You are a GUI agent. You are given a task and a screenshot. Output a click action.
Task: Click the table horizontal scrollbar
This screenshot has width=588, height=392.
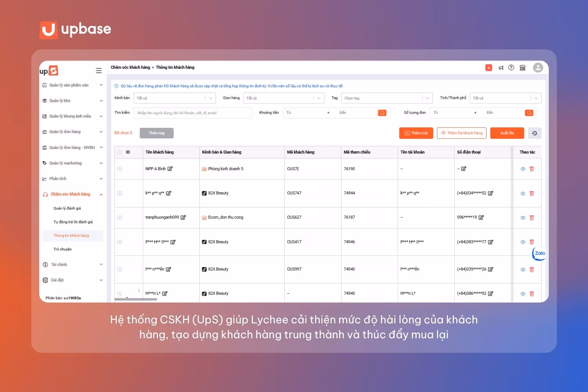(x=136, y=299)
